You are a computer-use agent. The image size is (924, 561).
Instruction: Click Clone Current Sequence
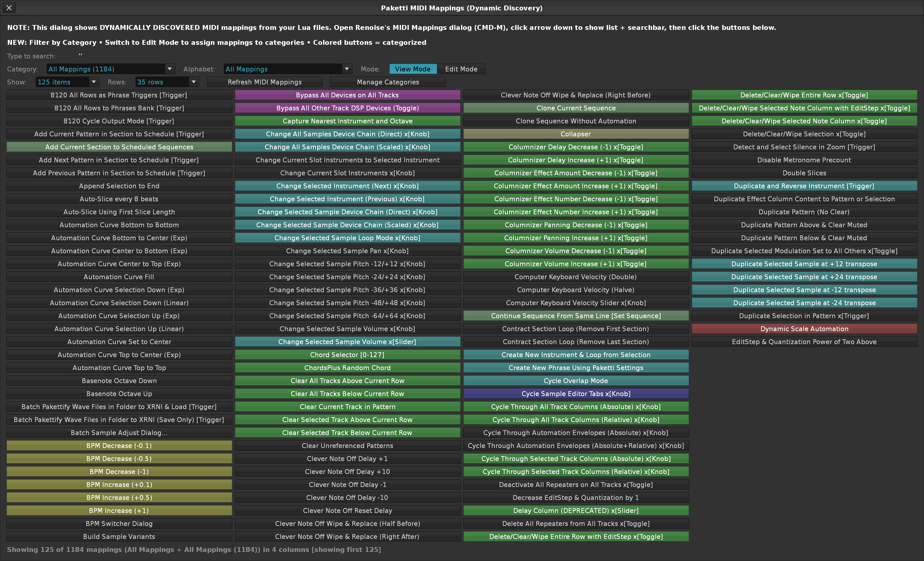[576, 108]
